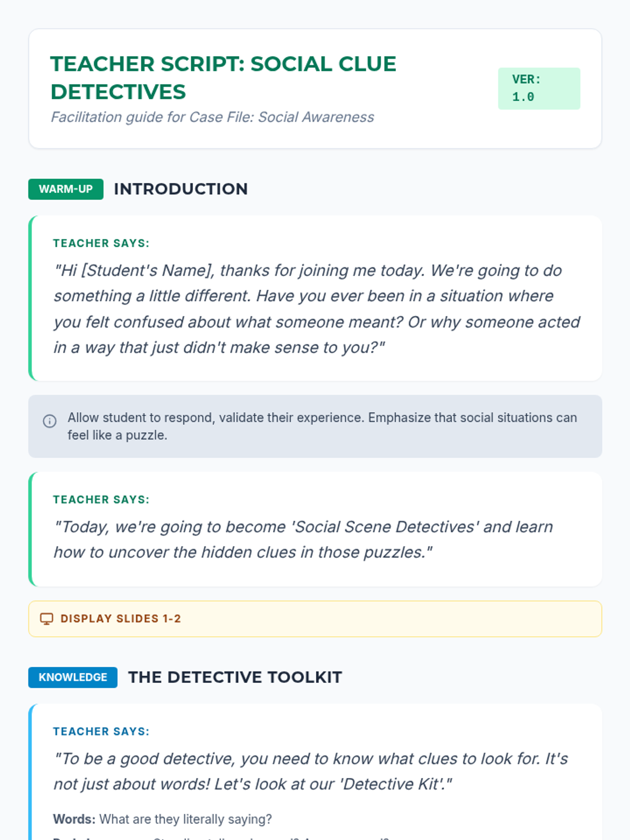The height and width of the screenshot is (840, 630).
Task: Click the 'Allow student to respond' note text
Action: [322, 426]
